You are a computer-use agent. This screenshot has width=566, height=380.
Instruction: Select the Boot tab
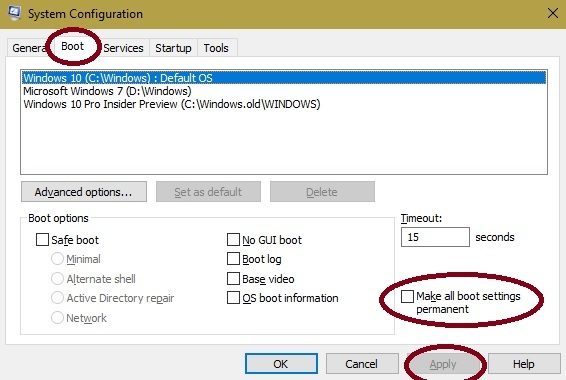pos(73,46)
